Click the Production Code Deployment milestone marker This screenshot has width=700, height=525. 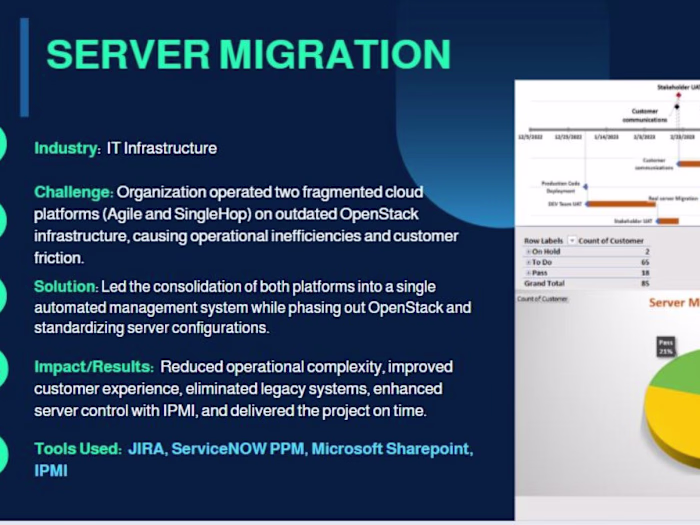[585, 187]
